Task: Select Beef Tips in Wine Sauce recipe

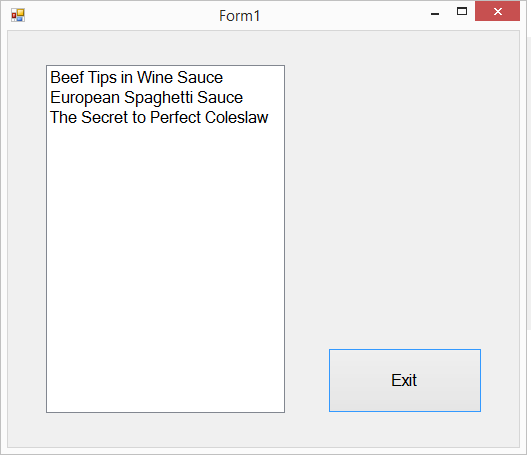Action: pyautogui.click(x=165, y=77)
